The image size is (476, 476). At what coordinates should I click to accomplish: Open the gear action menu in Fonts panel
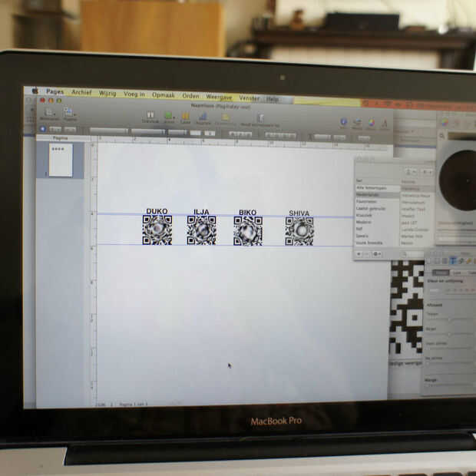pyautogui.click(x=377, y=254)
